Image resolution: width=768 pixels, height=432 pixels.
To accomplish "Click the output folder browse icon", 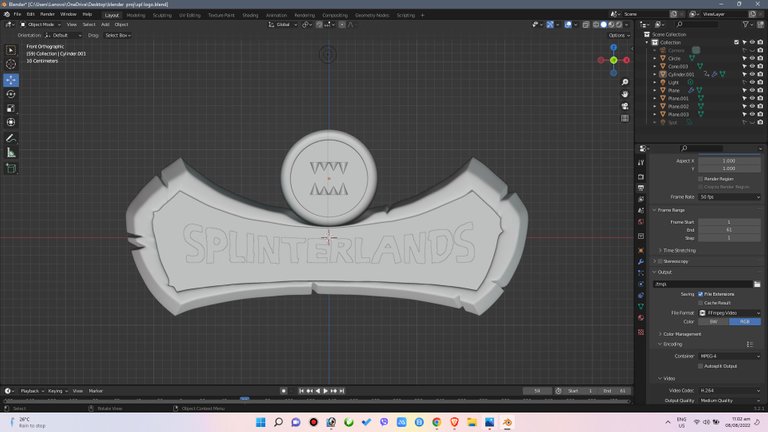I will pos(757,284).
